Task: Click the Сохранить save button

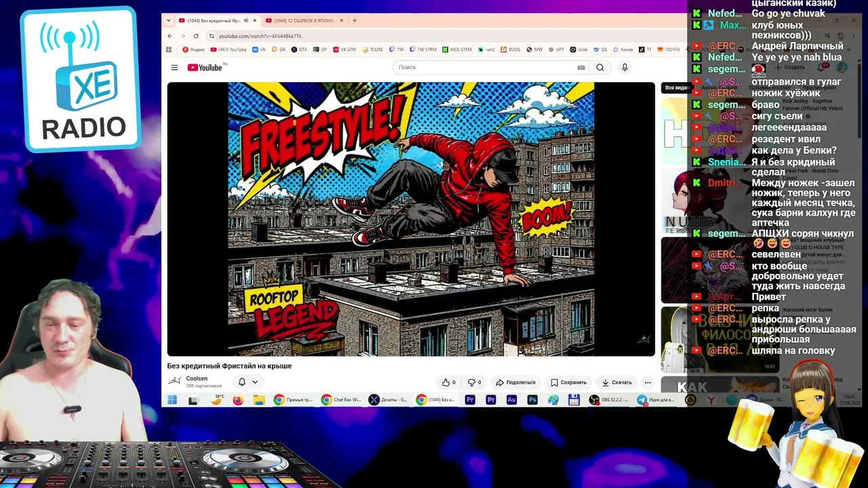Action: coord(568,382)
